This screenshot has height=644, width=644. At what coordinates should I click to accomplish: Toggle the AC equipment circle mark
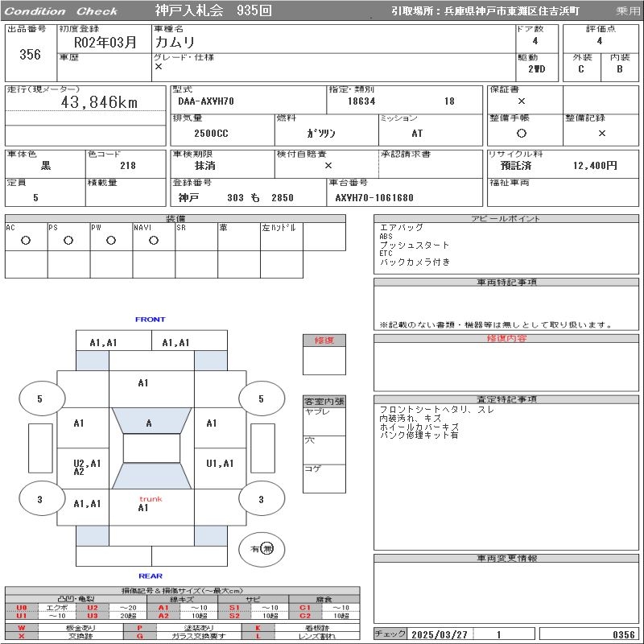click(x=26, y=241)
